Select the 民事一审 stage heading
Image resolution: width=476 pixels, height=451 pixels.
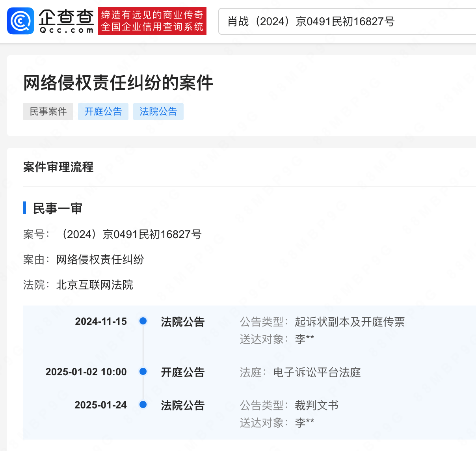(58, 209)
